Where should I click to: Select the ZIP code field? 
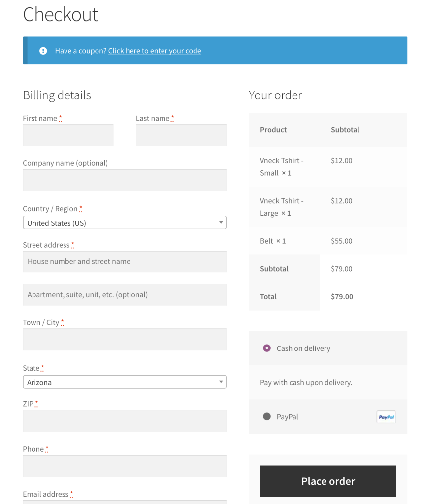coord(125,421)
